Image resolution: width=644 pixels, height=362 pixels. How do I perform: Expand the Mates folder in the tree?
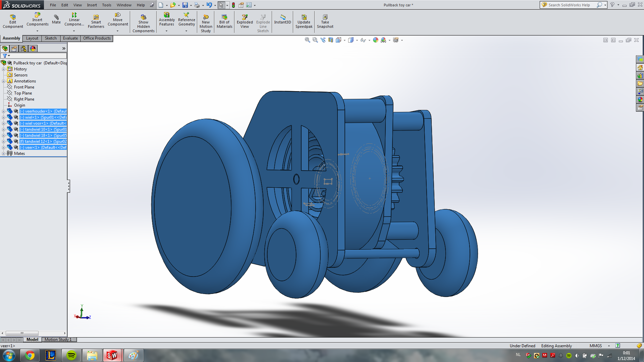pyautogui.click(x=3, y=153)
